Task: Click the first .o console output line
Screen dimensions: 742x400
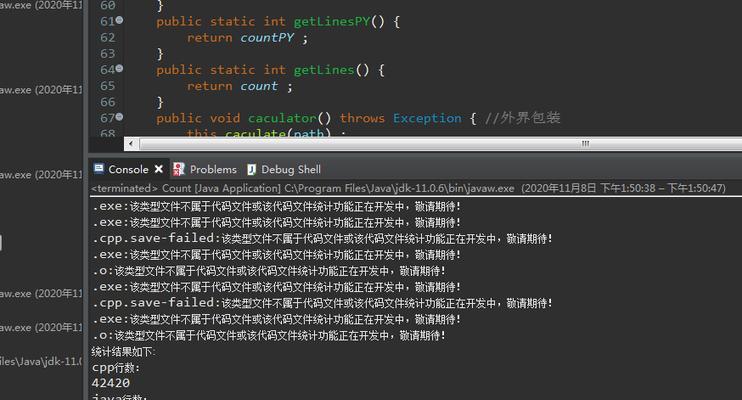Action: pyautogui.click(x=269, y=271)
